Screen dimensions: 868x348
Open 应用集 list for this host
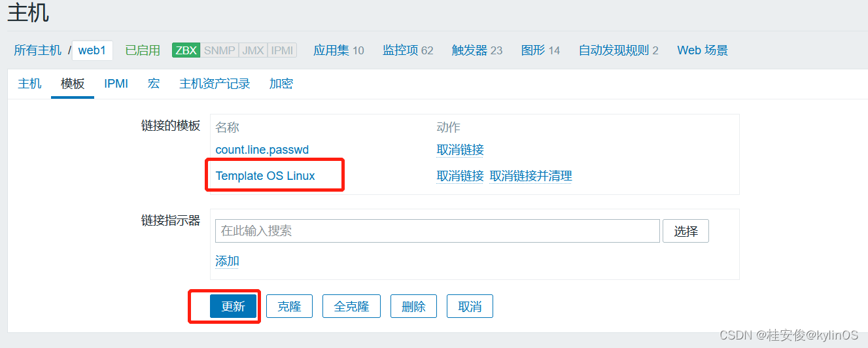[x=338, y=50]
